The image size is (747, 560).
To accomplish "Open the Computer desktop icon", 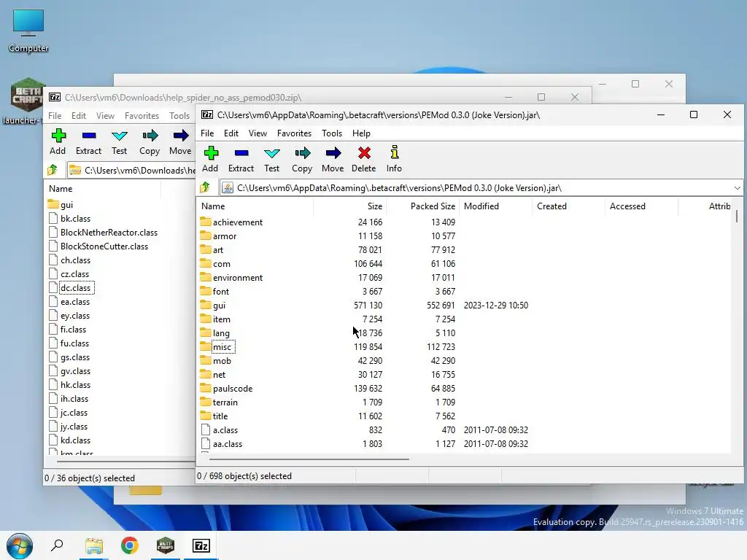I will (x=28, y=31).
